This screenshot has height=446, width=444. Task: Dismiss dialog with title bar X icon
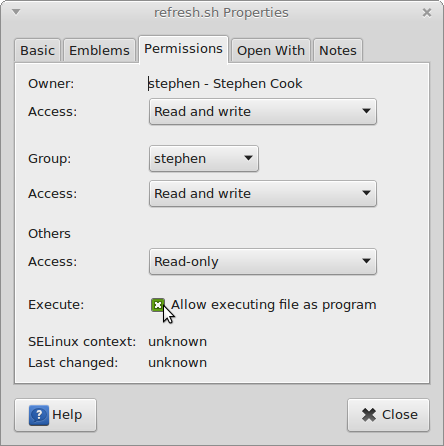coord(427,13)
